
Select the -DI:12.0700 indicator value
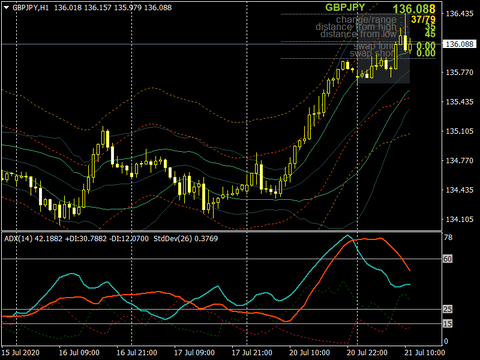[x=129, y=239]
